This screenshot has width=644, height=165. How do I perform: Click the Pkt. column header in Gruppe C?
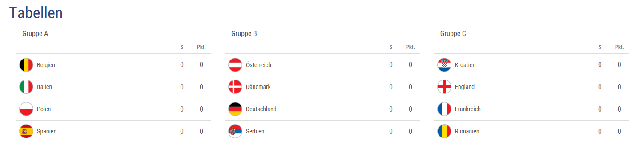tap(619, 47)
